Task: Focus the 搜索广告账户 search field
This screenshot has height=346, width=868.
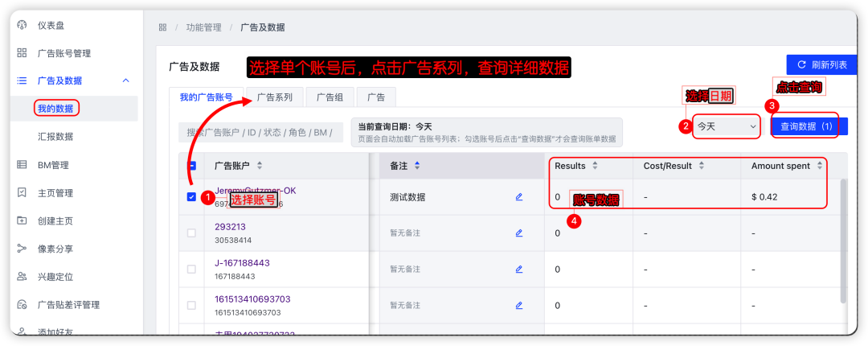Action: tap(260, 132)
